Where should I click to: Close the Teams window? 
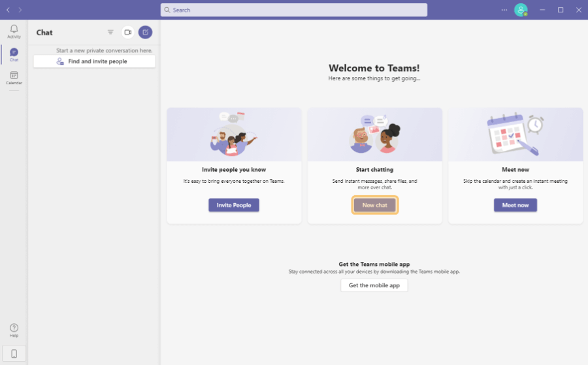point(579,10)
